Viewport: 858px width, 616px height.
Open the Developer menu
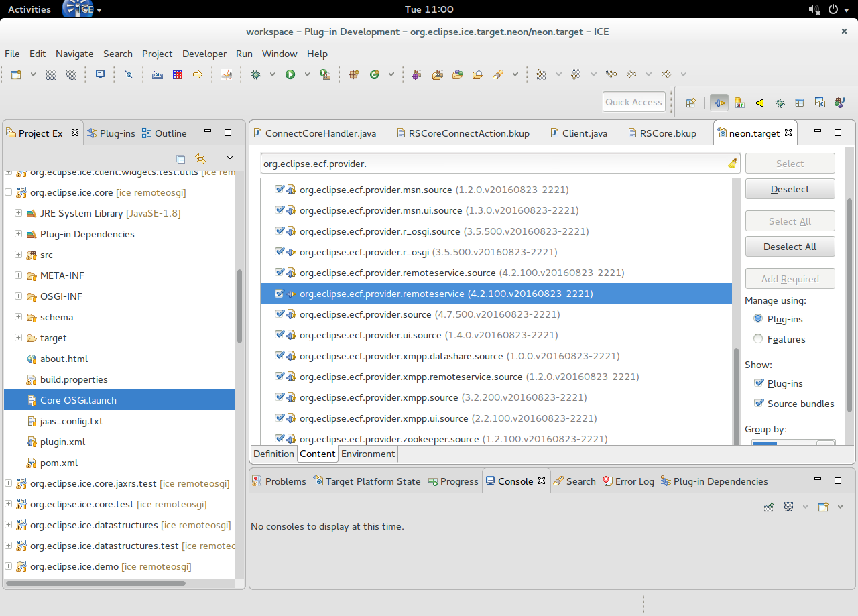(204, 54)
